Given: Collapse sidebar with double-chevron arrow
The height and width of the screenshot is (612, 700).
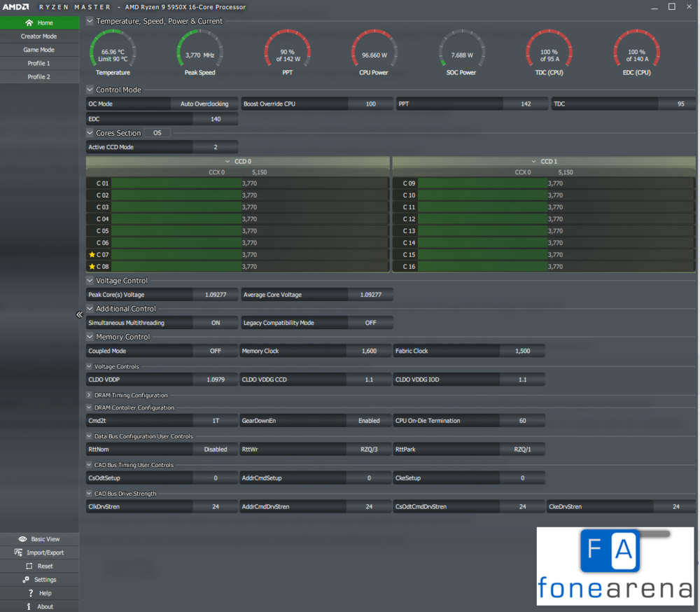Looking at the screenshot, I should tap(79, 314).
